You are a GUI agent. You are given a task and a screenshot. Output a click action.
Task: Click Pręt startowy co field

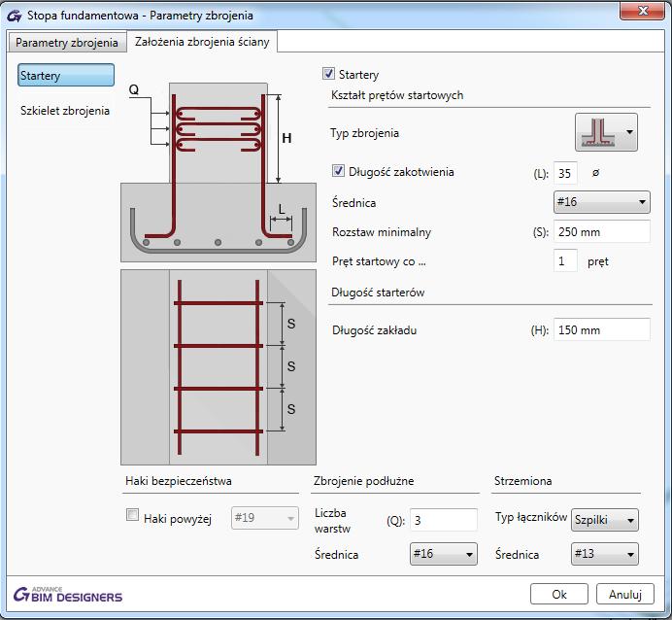[x=565, y=260]
